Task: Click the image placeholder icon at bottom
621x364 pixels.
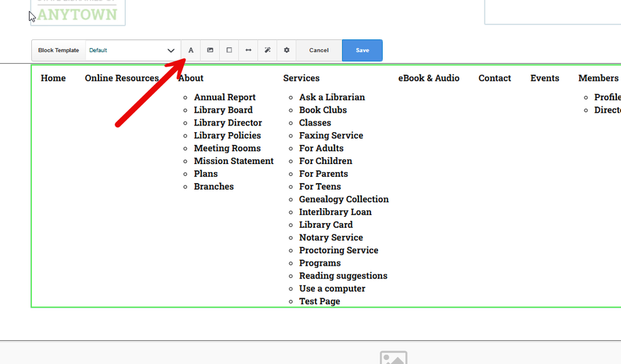Action: point(393,357)
